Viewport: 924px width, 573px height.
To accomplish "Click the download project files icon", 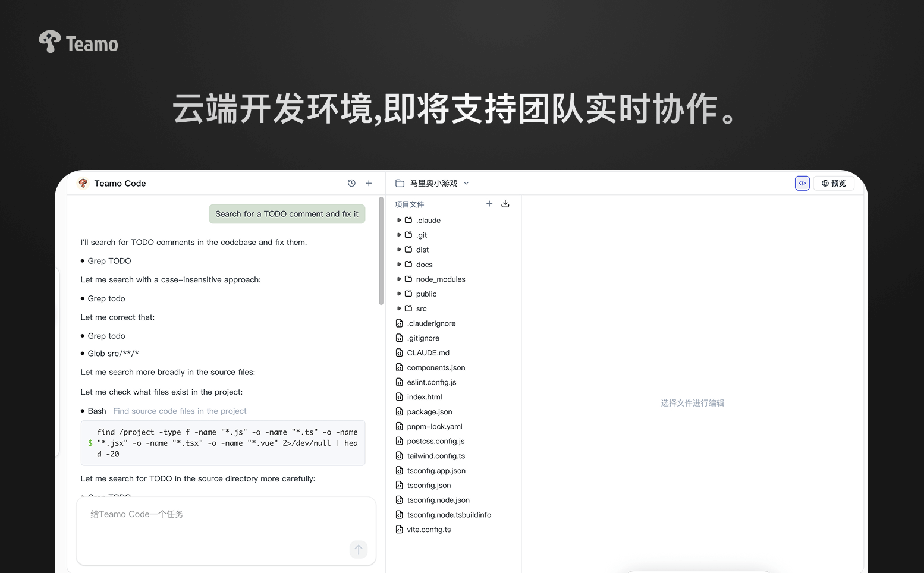I will [505, 204].
